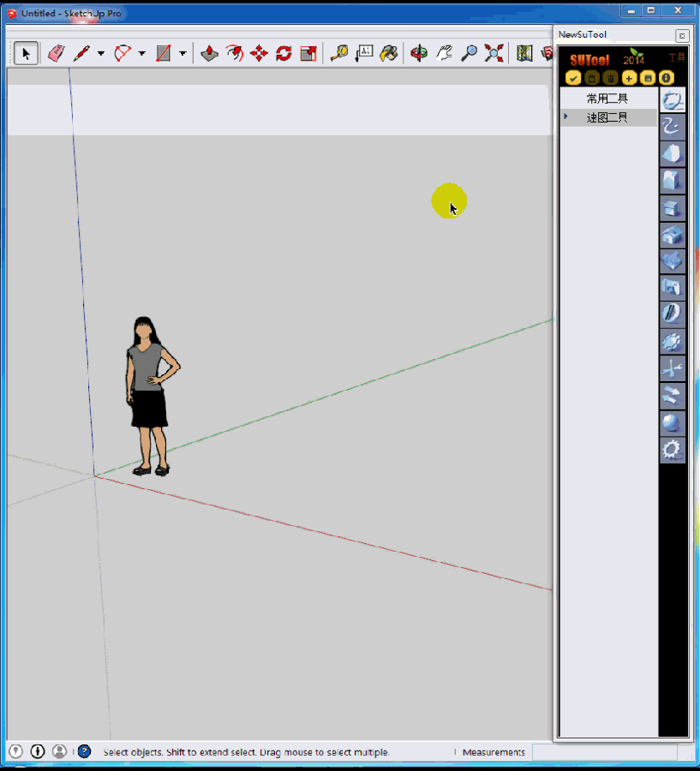This screenshot has width=700, height=771.
Task: Open the Add Location map icon
Action: coord(524,53)
